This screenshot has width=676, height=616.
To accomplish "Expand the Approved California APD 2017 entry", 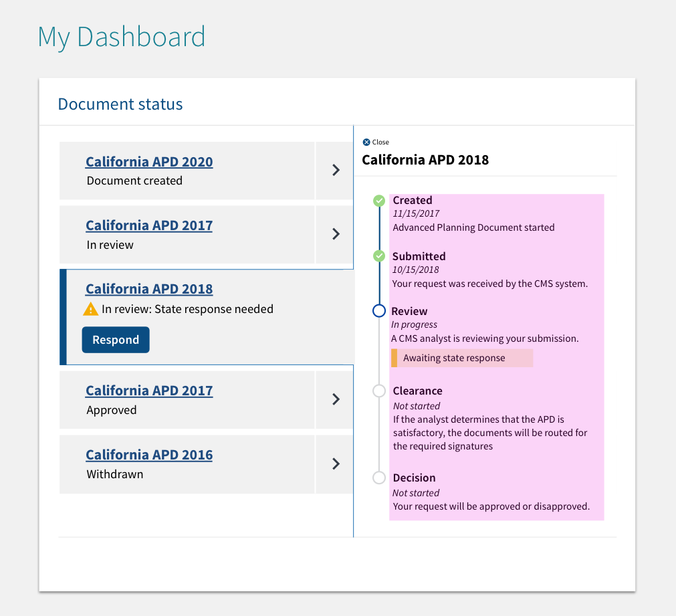I will point(334,399).
